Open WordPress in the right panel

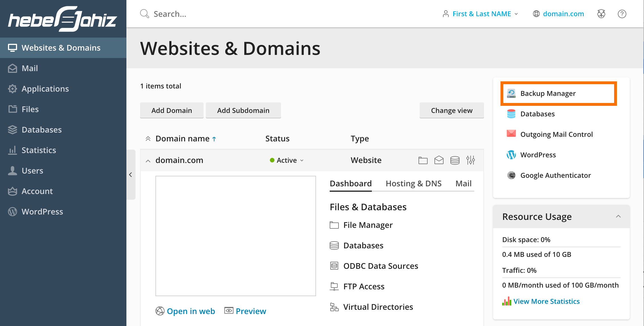[x=538, y=155]
